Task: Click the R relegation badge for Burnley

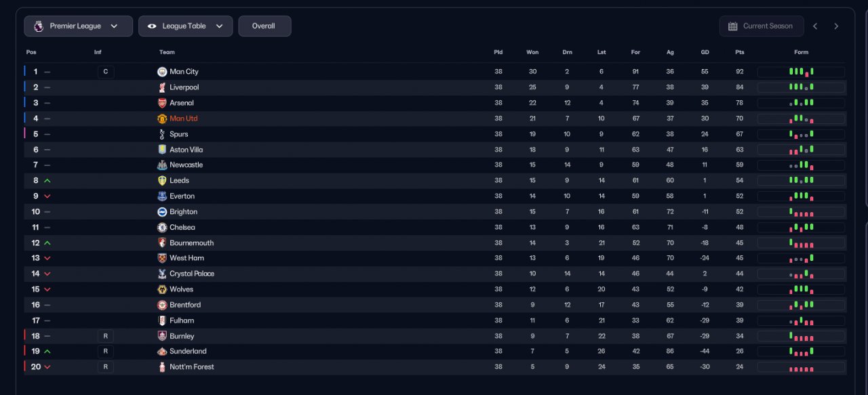Action: pyautogui.click(x=105, y=336)
